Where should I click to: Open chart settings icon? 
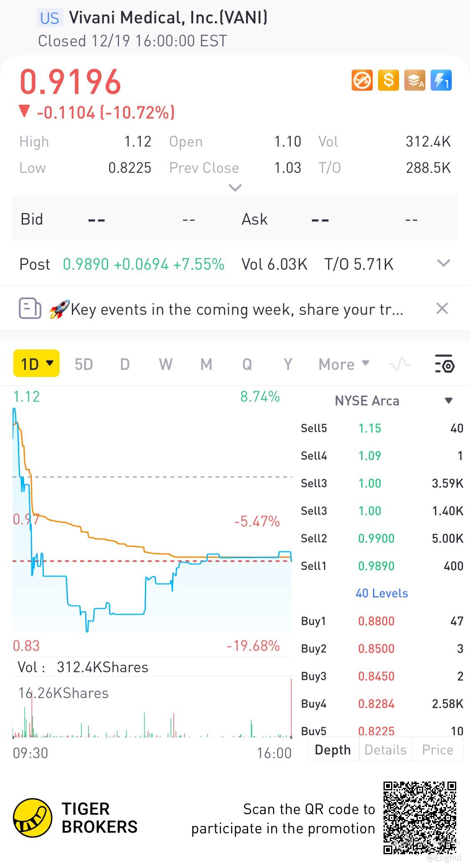click(444, 364)
